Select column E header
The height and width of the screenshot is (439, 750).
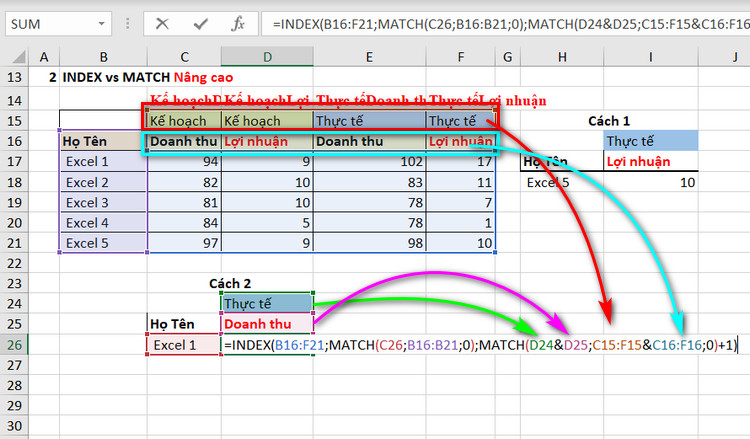coord(369,57)
